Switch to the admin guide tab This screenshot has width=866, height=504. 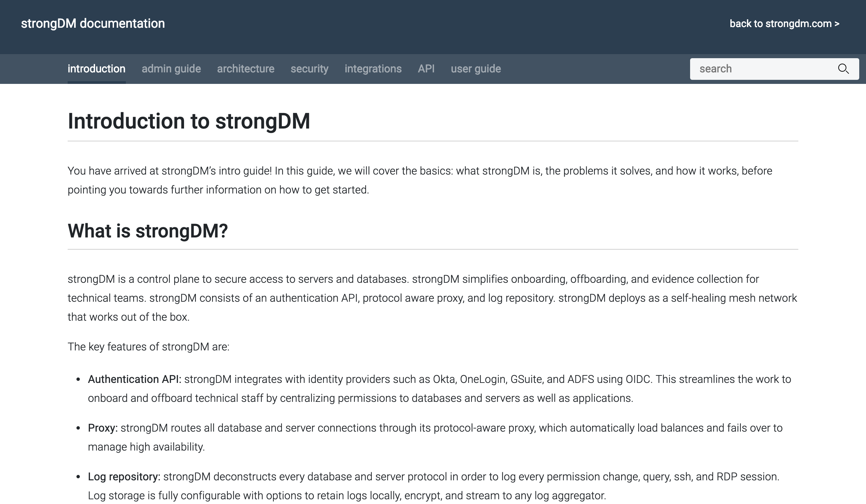point(171,69)
